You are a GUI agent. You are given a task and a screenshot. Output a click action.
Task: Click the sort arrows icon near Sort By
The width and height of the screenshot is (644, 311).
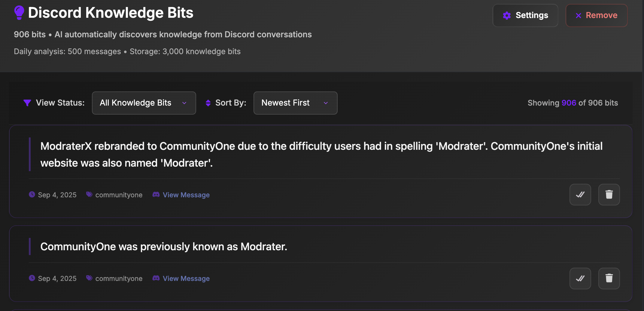point(208,103)
